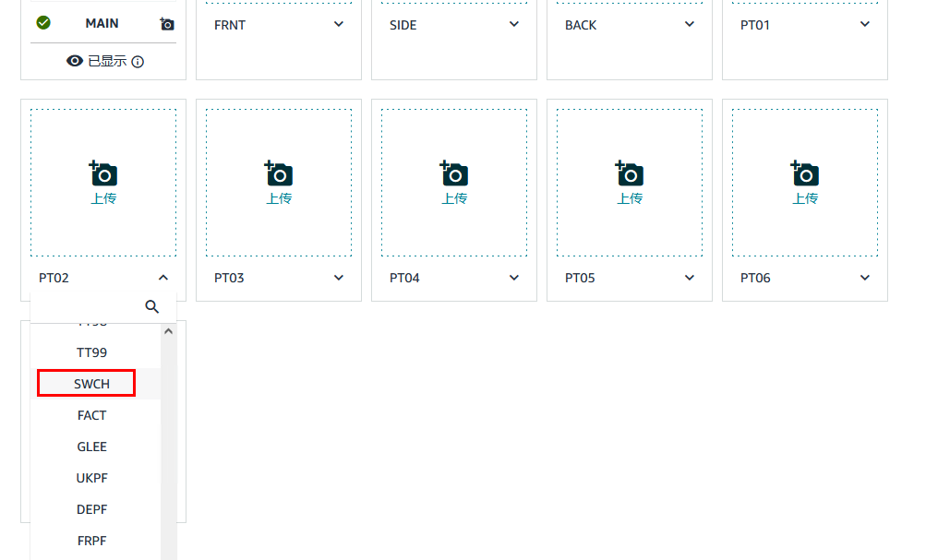This screenshot has width=938, height=560.
Task: Toggle the 已显示 eye visibility icon
Action: (75, 61)
